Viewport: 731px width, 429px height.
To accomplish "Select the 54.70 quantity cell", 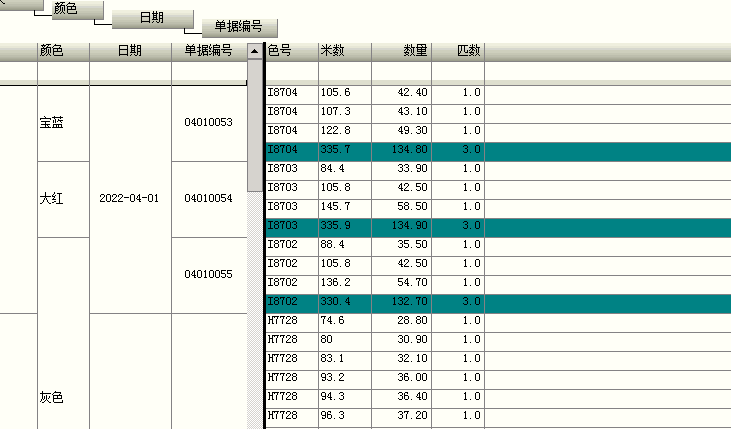I will pos(402,283).
